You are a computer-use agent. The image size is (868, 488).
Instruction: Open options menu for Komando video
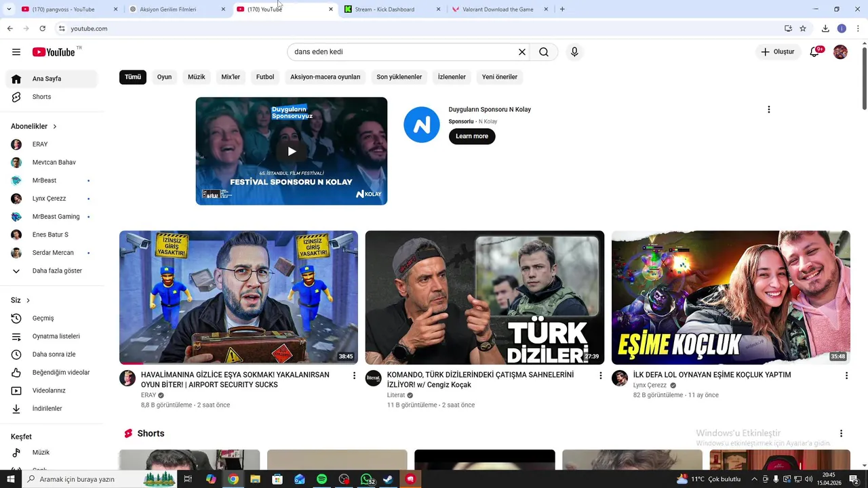coord(600,375)
